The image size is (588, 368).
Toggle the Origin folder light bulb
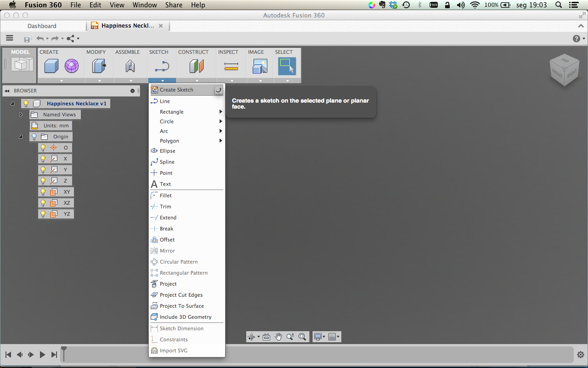[34, 137]
